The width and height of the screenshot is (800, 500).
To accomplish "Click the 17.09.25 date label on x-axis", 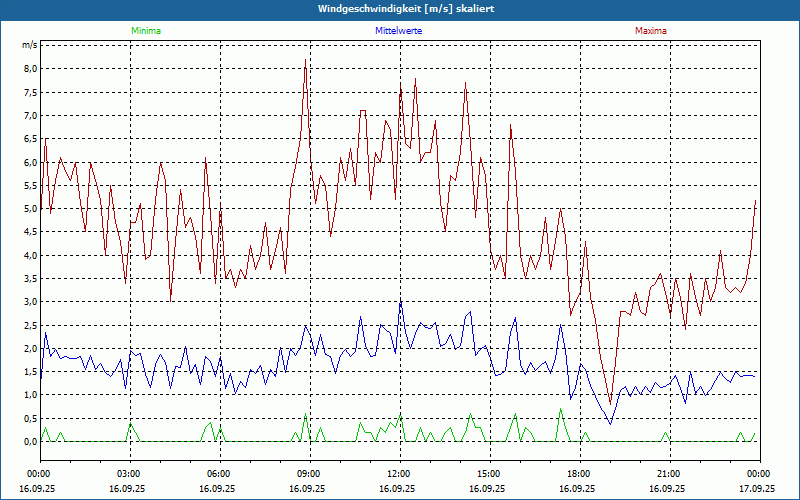I will point(757,488).
